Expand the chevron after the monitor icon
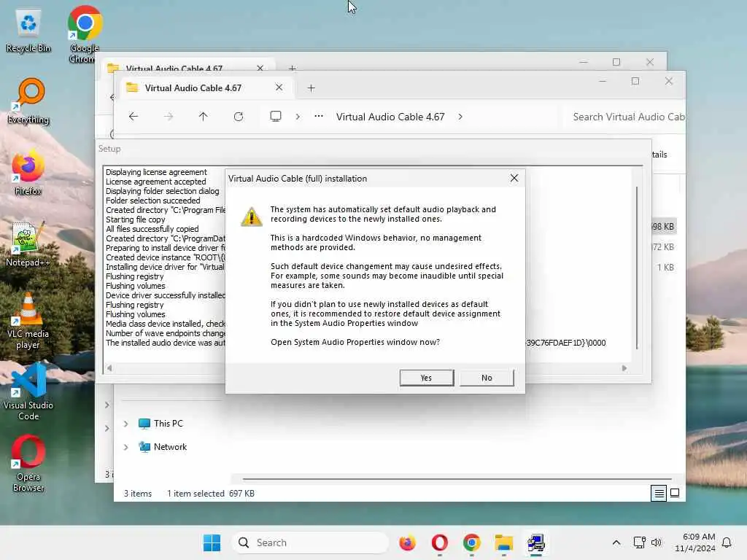This screenshot has width=747, height=560. (298, 117)
